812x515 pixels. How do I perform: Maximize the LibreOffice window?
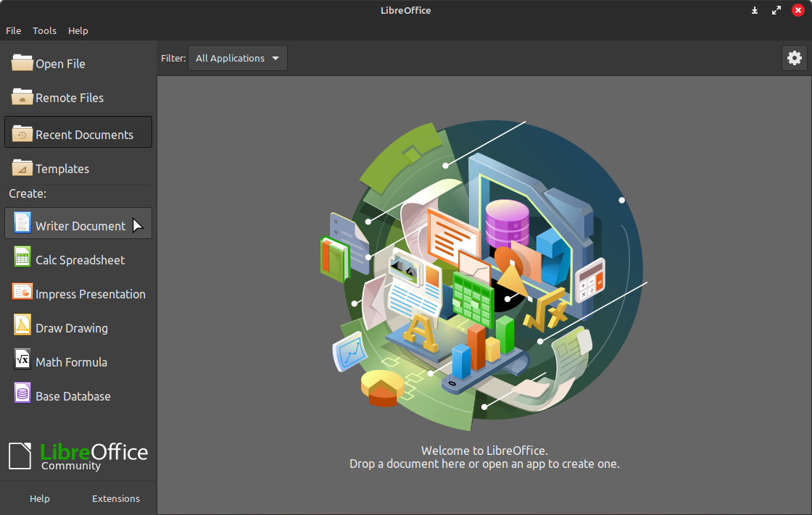(776, 10)
